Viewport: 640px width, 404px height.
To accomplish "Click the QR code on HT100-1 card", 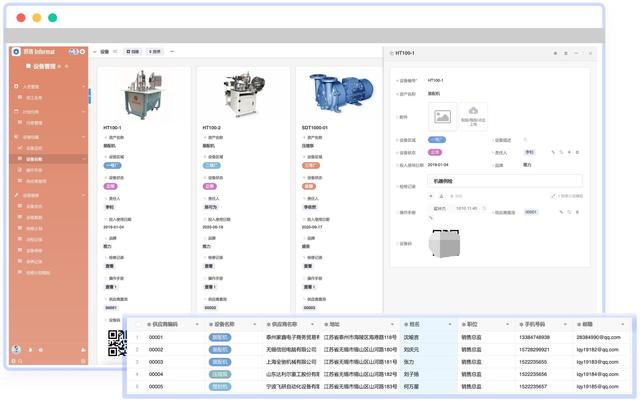I will [117, 343].
